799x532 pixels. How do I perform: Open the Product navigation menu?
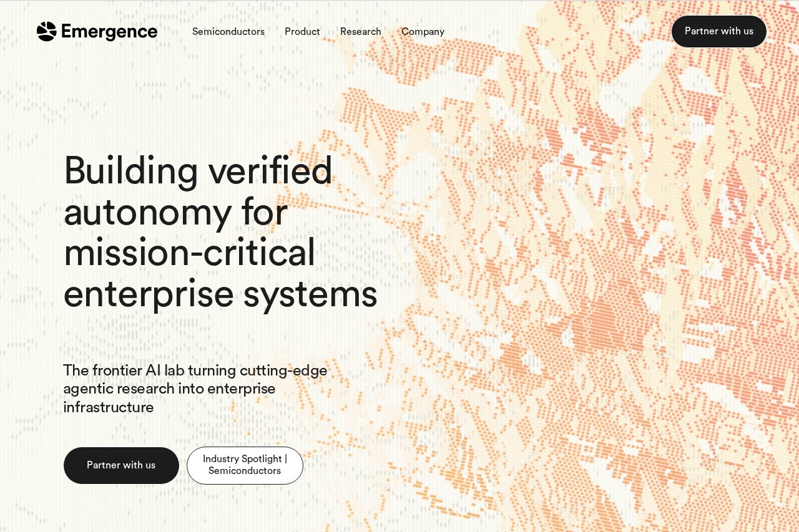click(302, 32)
